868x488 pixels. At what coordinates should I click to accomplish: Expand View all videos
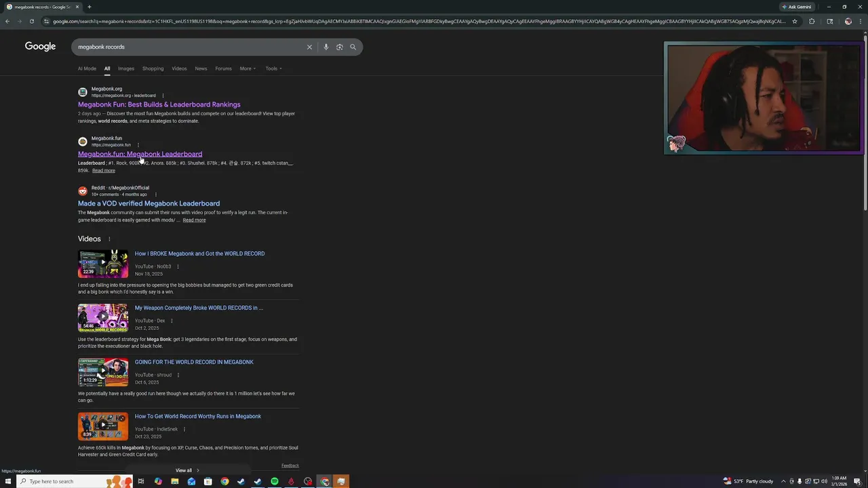pyautogui.click(x=187, y=470)
